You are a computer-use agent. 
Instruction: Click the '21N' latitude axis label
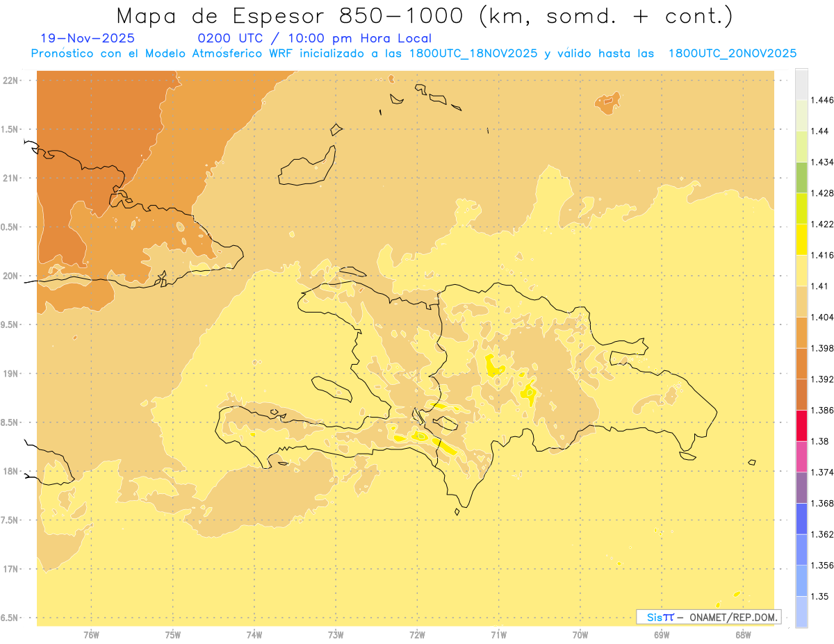point(10,178)
